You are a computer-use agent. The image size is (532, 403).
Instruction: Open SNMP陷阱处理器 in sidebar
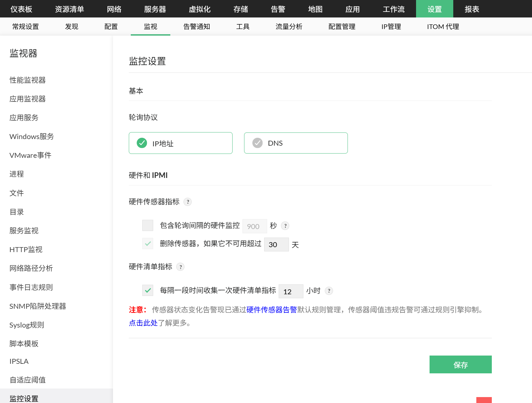pos(38,306)
